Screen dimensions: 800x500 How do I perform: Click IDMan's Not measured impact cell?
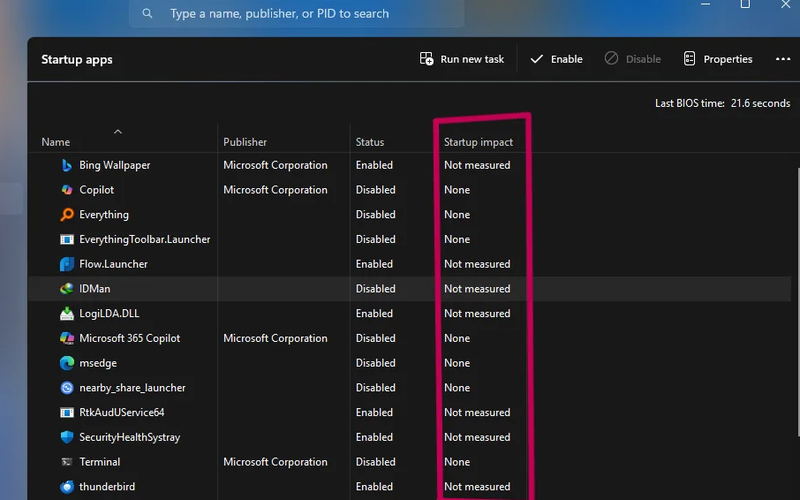point(477,289)
